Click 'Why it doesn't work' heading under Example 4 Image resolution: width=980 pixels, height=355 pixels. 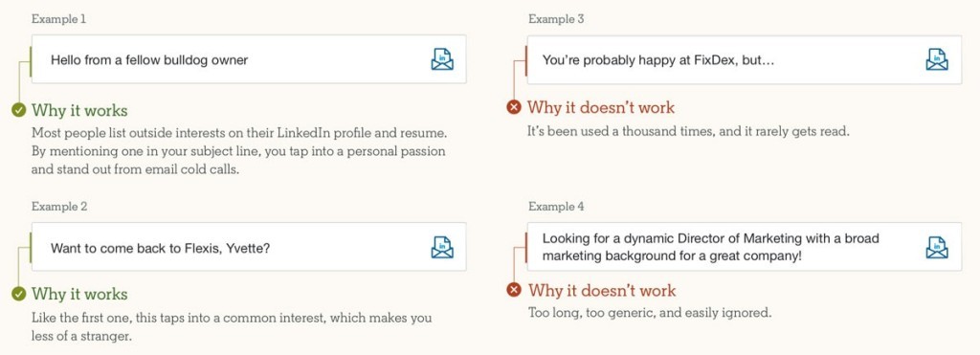pyautogui.click(x=602, y=290)
